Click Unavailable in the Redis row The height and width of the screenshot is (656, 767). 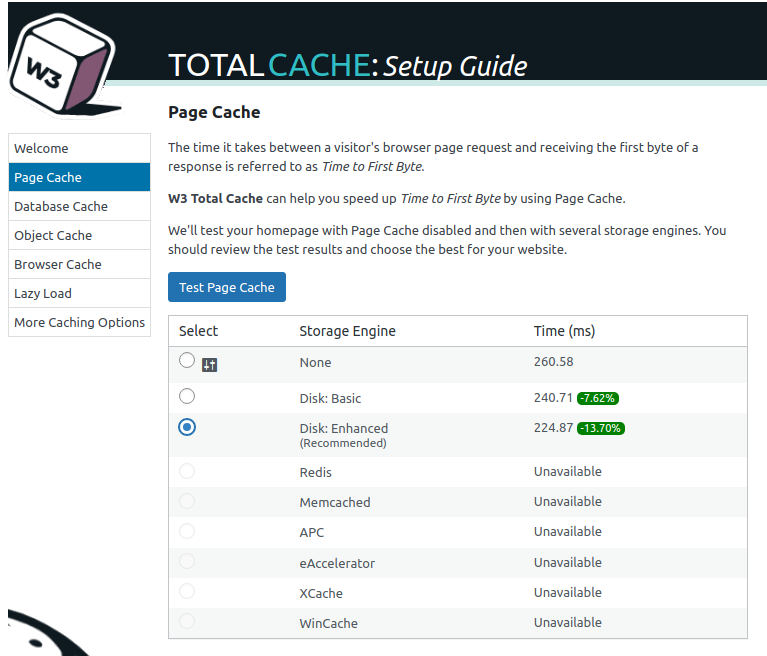[x=567, y=472]
